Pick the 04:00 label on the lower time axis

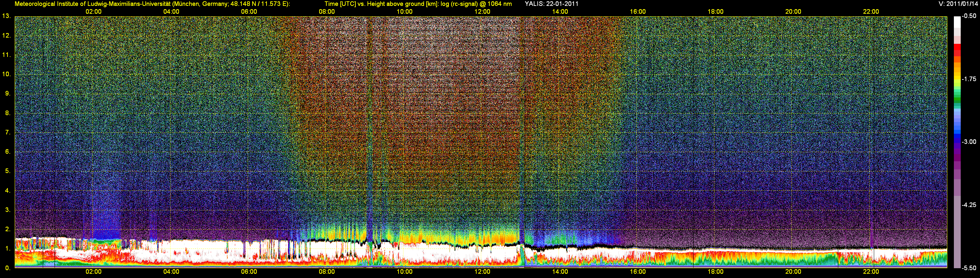coord(171,272)
